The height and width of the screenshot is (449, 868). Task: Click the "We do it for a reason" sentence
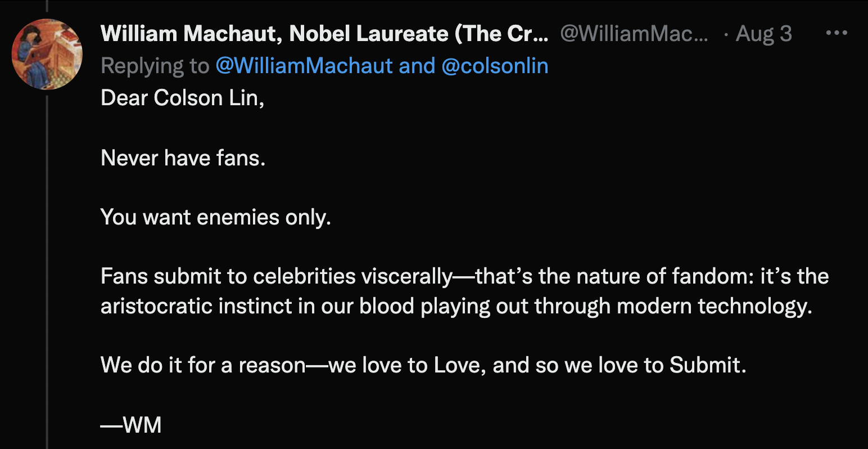[x=423, y=365]
